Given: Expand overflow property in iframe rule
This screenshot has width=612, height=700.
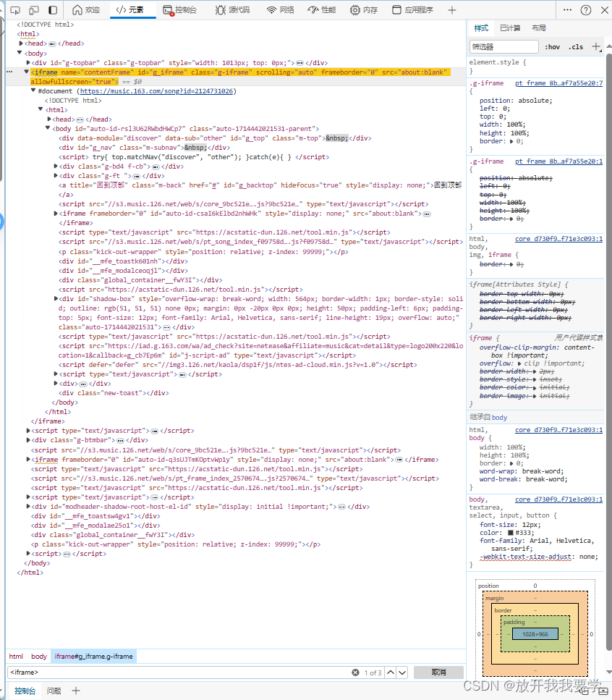Looking at the screenshot, I should tap(519, 364).
